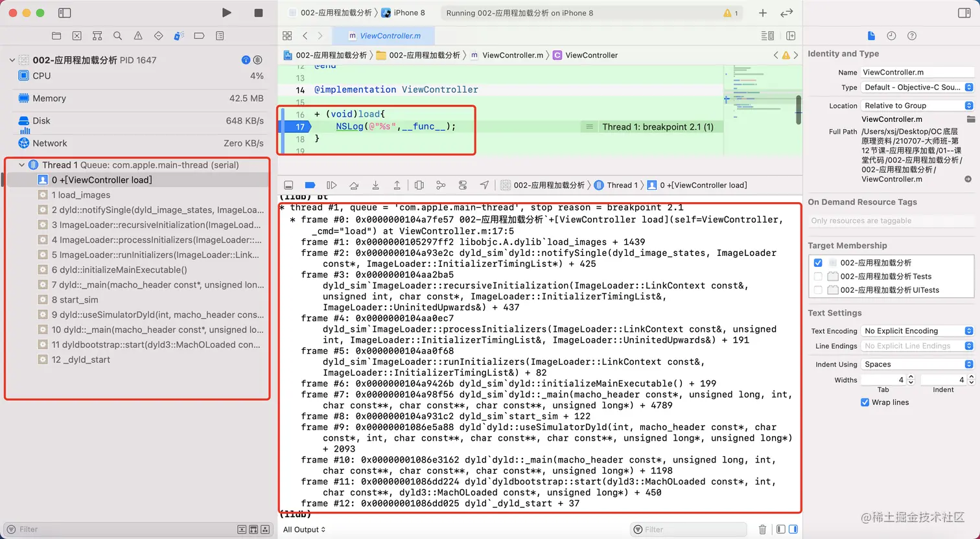The height and width of the screenshot is (539, 980).
Task: Open the Source Control navigator
Action: tap(76, 36)
